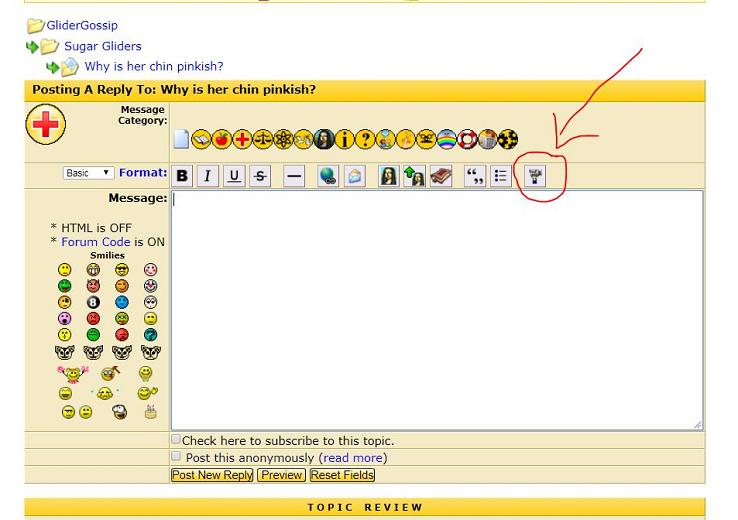Open the Forum Code help link
The height and width of the screenshot is (520, 738).
96,242
